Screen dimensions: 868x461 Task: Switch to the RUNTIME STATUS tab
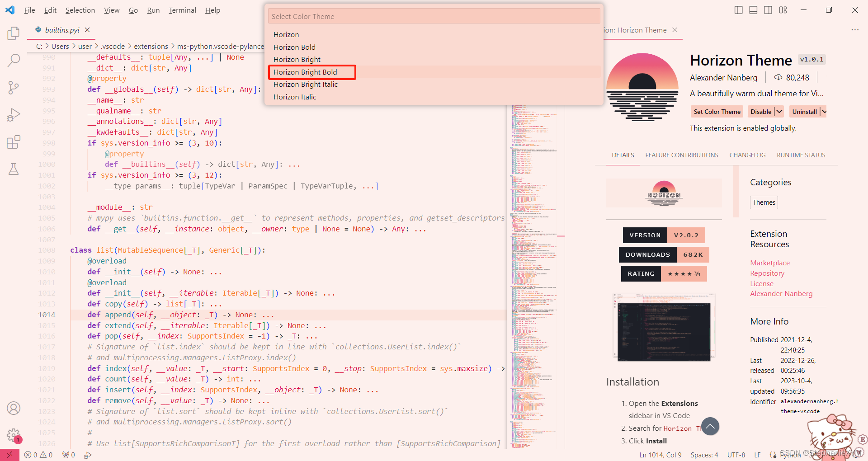point(801,155)
